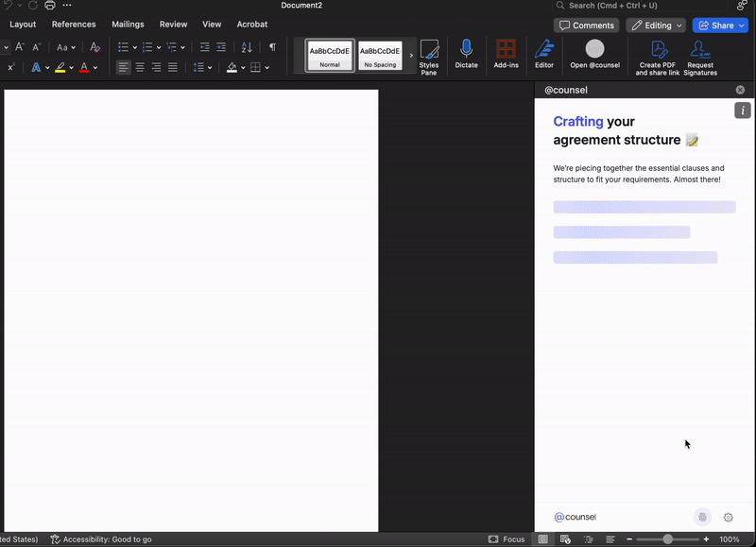Click Open @counsel in the ribbon

pyautogui.click(x=595, y=54)
